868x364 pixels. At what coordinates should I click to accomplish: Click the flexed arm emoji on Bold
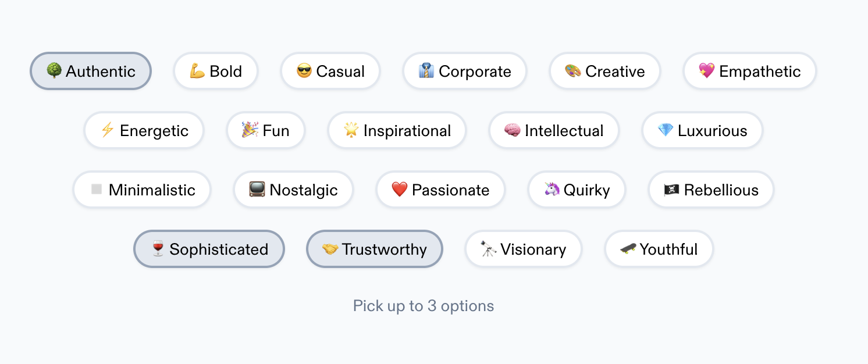[197, 71]
